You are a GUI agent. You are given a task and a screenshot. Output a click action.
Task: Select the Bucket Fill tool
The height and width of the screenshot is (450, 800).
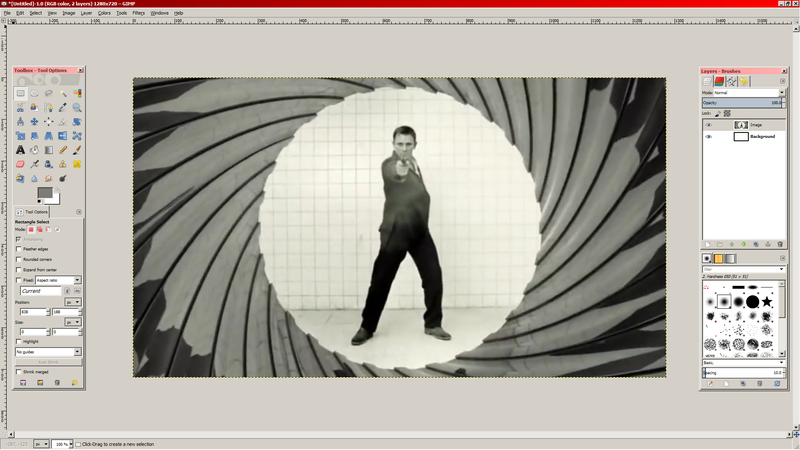point(34,150)
